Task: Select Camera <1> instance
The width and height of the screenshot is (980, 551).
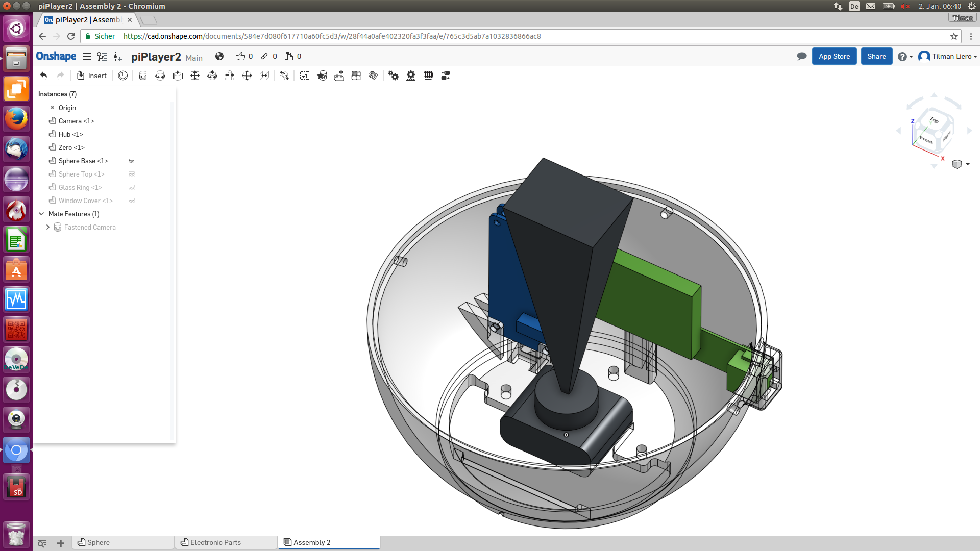Action: coord(76,121)
